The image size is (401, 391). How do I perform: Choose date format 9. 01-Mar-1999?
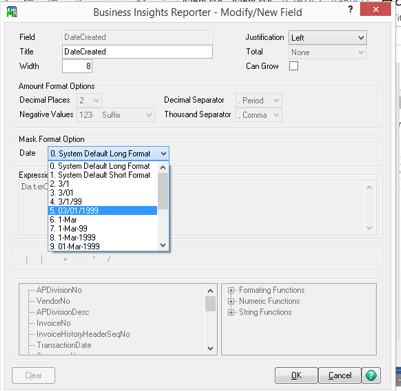103,246
